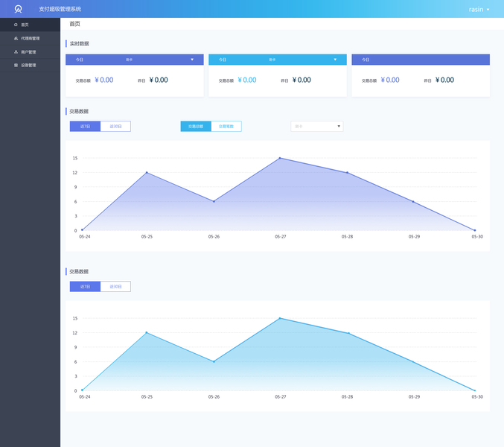Select the 交易总额 toggle button

tap(196, 127)
